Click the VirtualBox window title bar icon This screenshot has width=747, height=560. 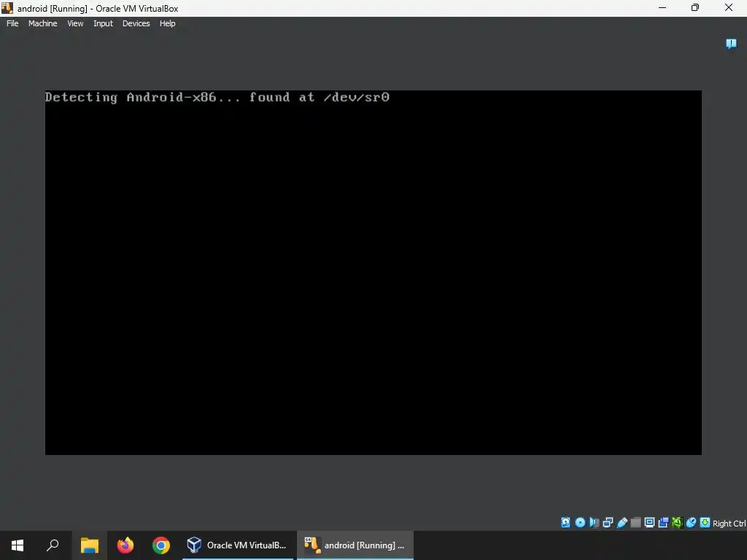7,8
